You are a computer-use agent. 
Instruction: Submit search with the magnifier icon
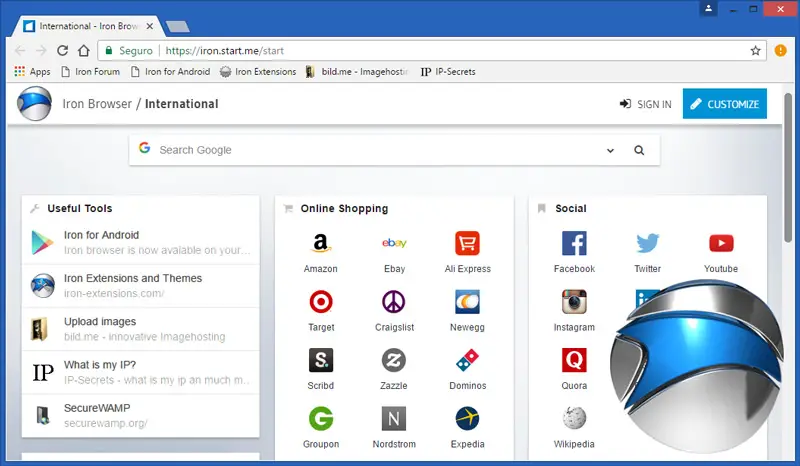click(639, 150)
